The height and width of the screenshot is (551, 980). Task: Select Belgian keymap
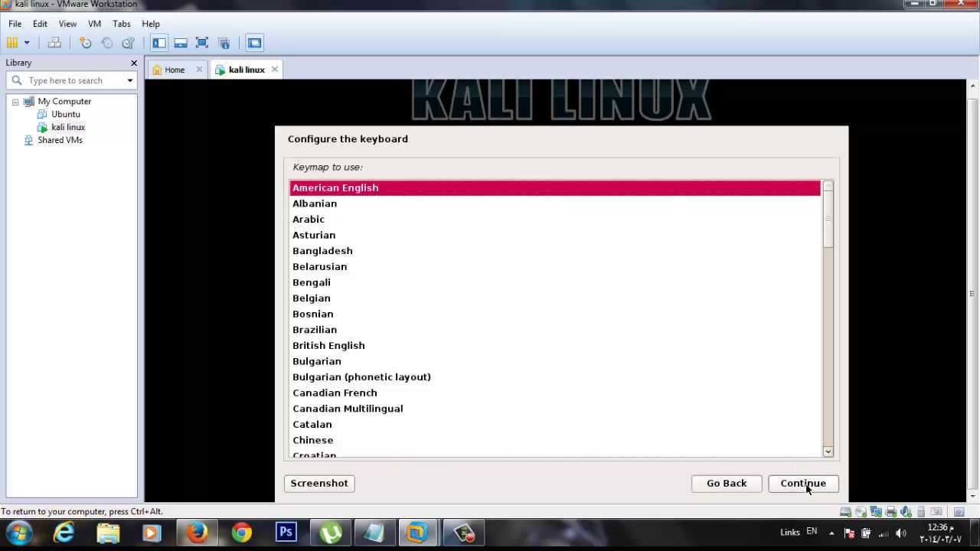coord(555,298)
